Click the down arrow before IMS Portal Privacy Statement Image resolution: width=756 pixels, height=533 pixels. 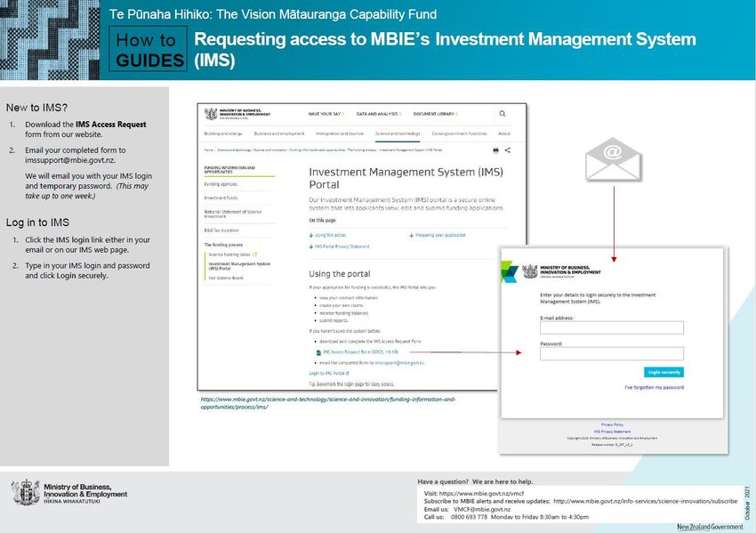click(311, 246)
